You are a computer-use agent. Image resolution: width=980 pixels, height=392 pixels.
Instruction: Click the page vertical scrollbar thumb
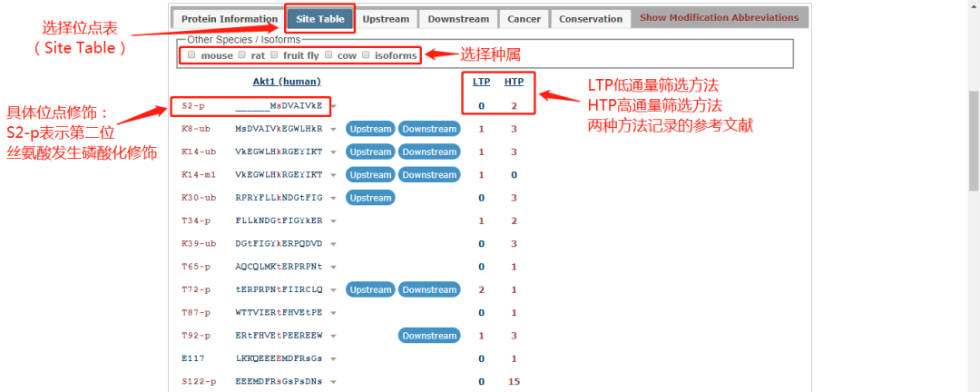[974, 142]
